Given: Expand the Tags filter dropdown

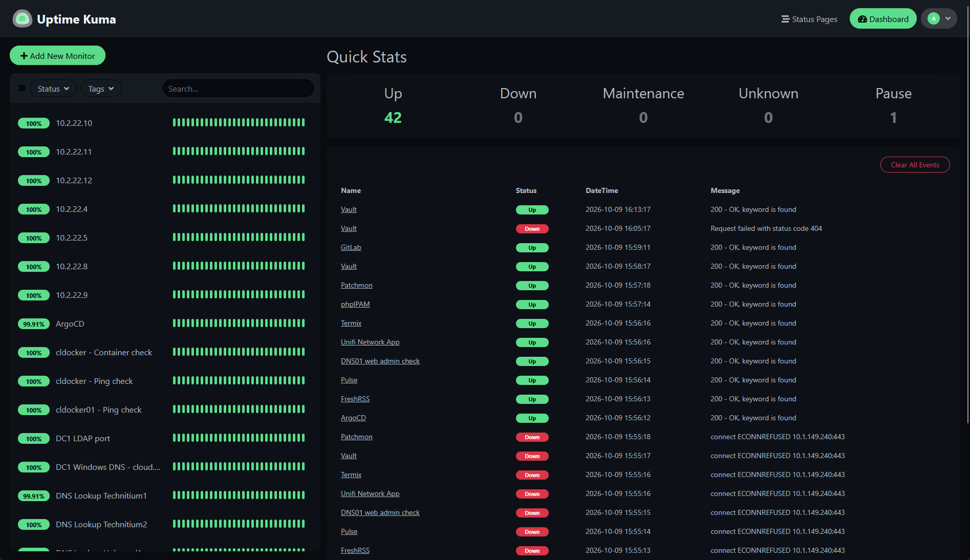Looking at the screenshot, I should pyautogui.click(x=101, y=89).
